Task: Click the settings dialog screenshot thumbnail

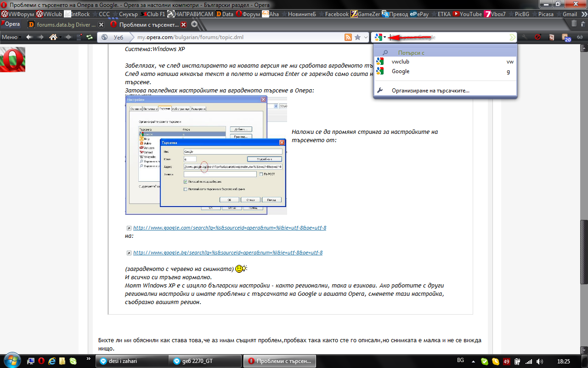Action: 206,155
